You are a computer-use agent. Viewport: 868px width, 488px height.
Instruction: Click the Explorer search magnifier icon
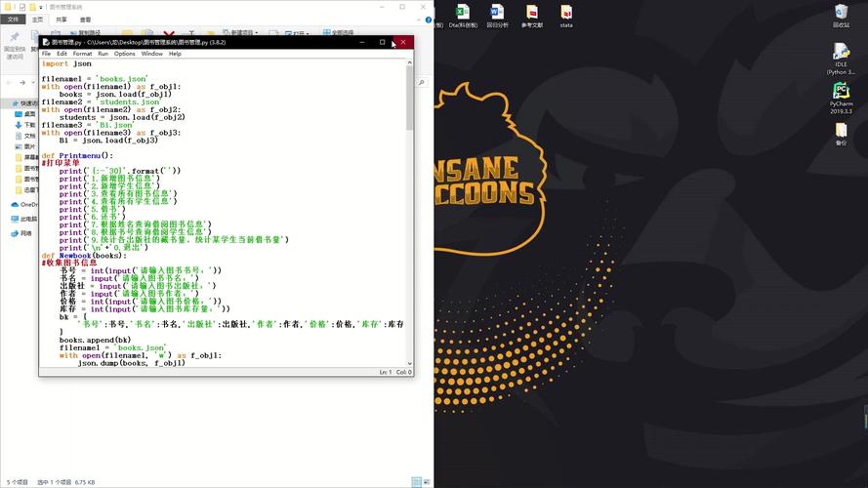(x=422, y=82)
